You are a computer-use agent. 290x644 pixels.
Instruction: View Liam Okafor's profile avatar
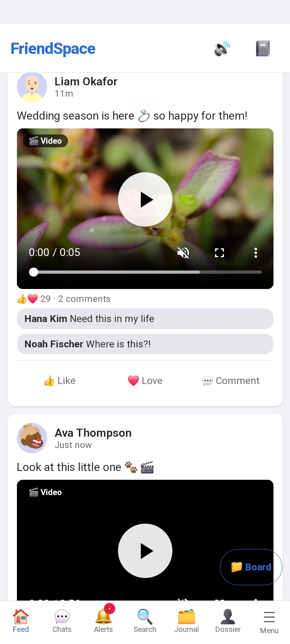[32, 87]
